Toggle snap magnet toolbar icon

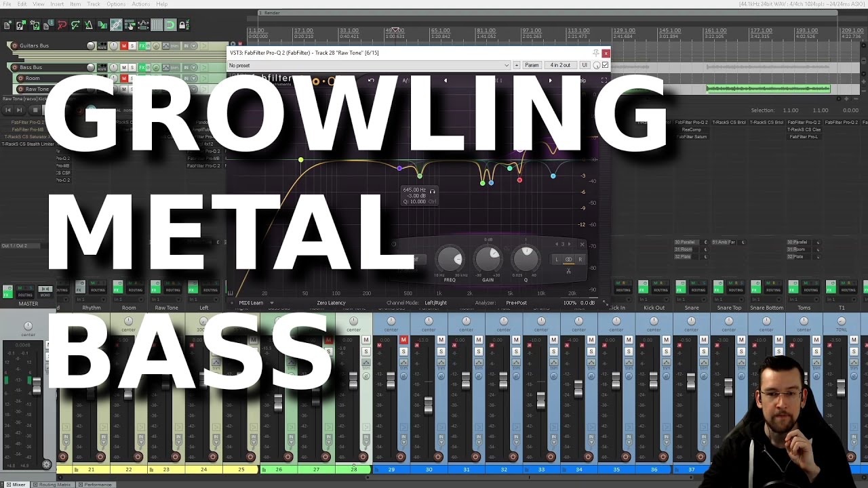click(170, 25)
